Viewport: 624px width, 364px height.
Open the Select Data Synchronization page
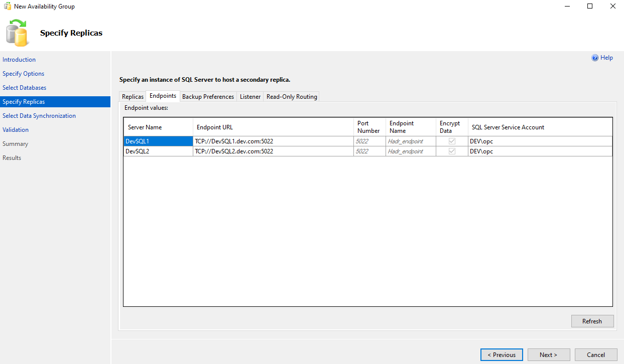[39, 116]
